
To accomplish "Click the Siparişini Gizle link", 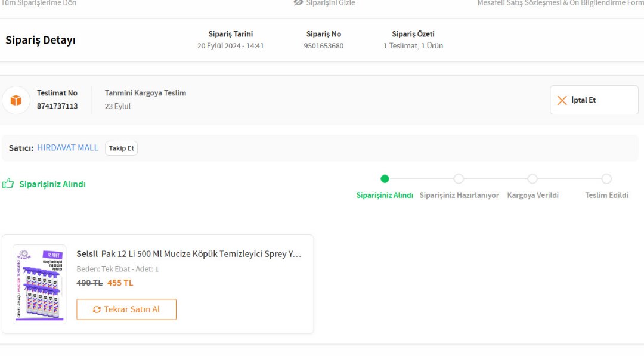I will coord(330,3).
